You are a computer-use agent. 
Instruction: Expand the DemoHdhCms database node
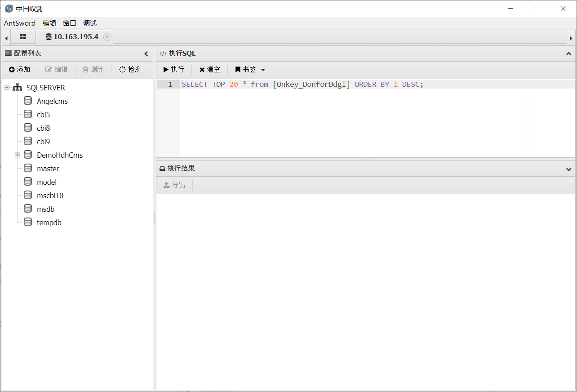pyautogui.click(x=18, y=155)
